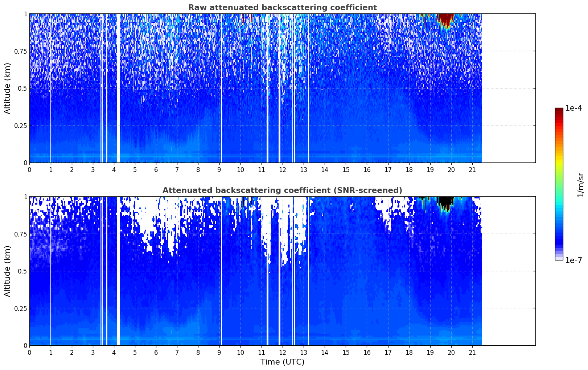588x370 pixels.
Task: Click the '1e-7' colorbar minimum label
Action: point(573,260)
